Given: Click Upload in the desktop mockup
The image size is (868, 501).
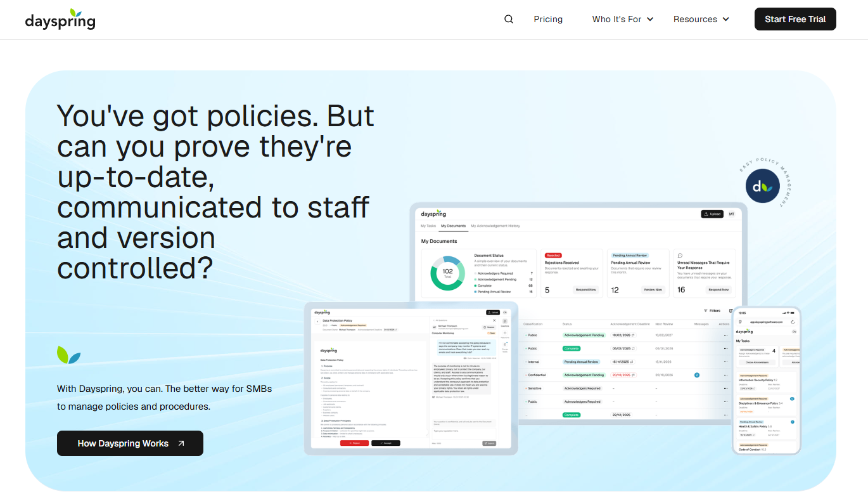Looking at the screenshot, I should [712, 214].
